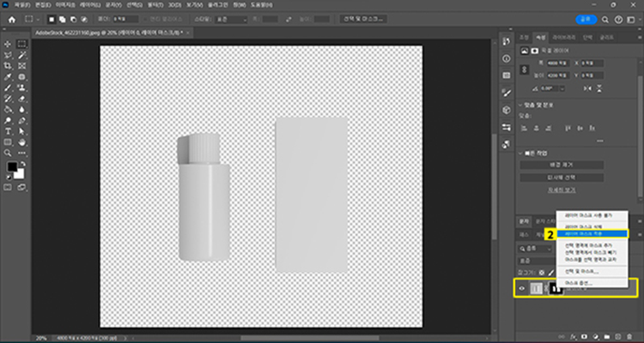Select the Path Selection arrow tool
This screenshot has width=644, height=343.
(x=21, y=131)
